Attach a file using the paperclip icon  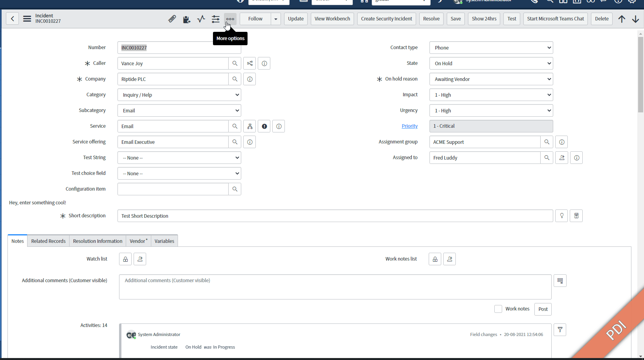[x=172, y=18]
